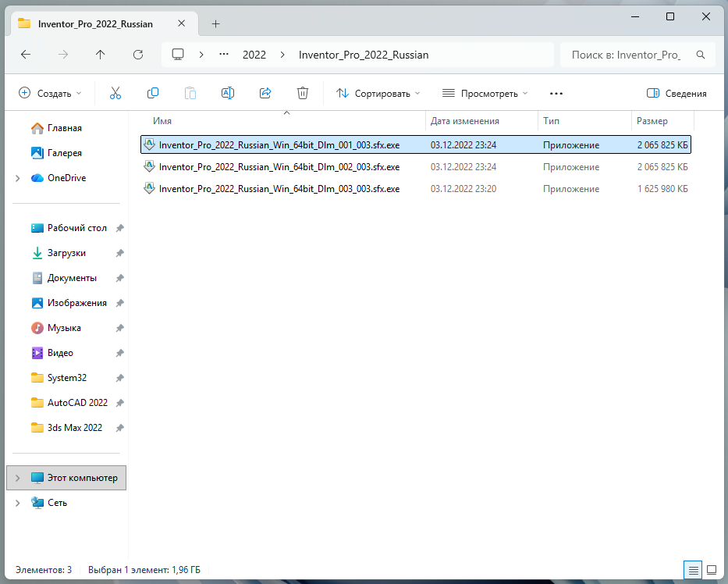Toggle the Сведения details pane

click(x=677, y=94)
